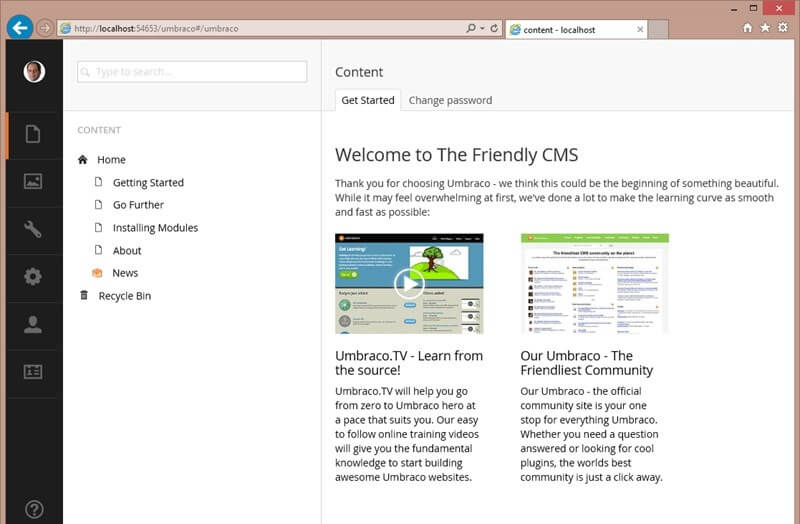Click the document icon beside Getting Started
Screen dimensions: 800x524
click(x=98, y=182)
